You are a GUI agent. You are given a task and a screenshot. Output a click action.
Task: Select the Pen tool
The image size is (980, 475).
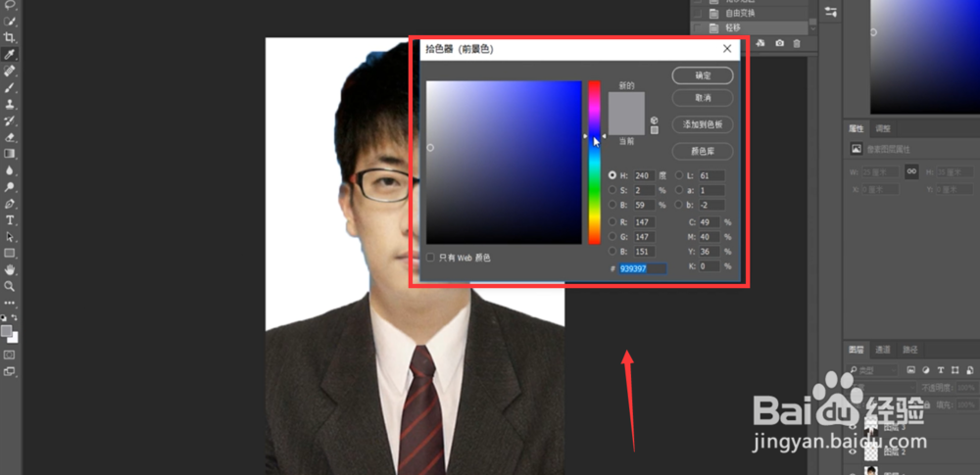tap(10, 204)
